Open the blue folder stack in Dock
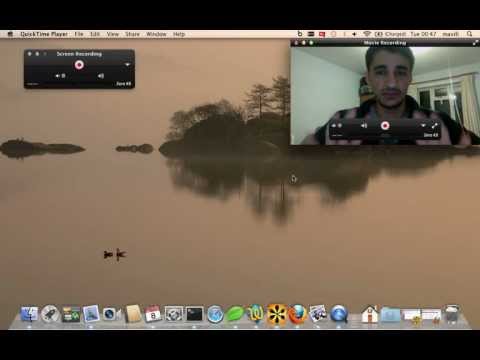This screenshot has height=360, width=480. [x=390, y=315]
